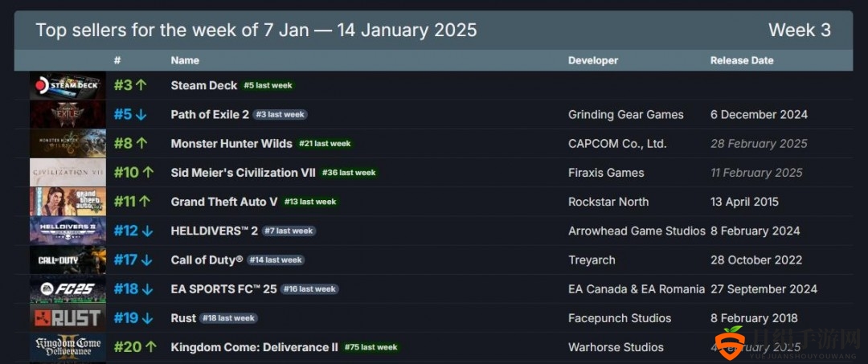The image size is (868, 364).
Task: Select developer Facepunch Studios
Action: click(620, 318)
